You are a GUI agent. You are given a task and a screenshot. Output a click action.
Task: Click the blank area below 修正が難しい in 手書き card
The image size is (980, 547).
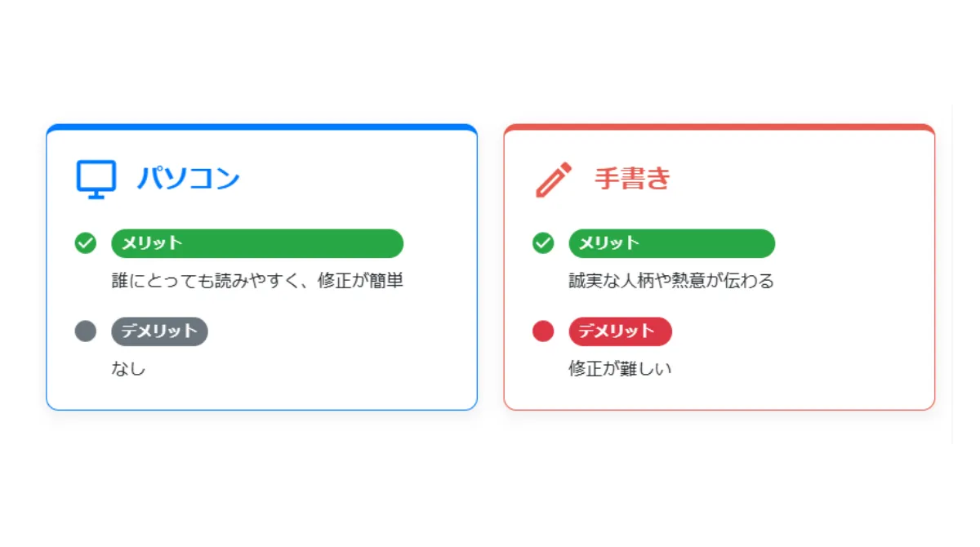coord(719,394)
